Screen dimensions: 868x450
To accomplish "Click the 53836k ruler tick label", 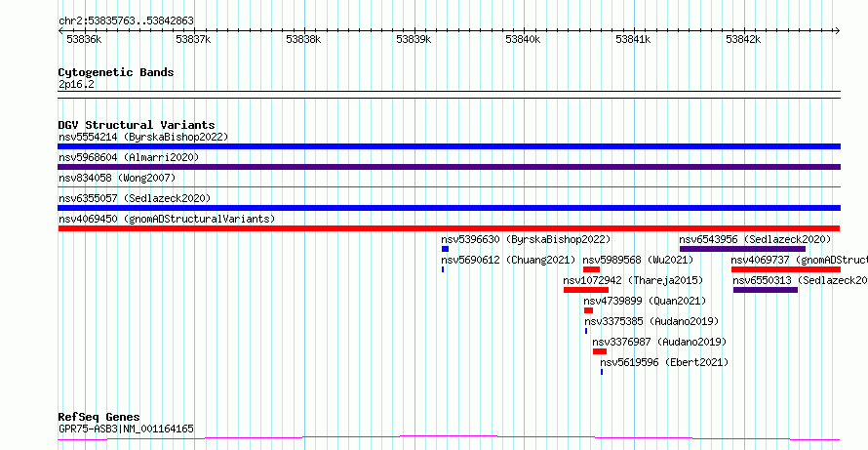I will pyautogui.click(x=84, y=39).
